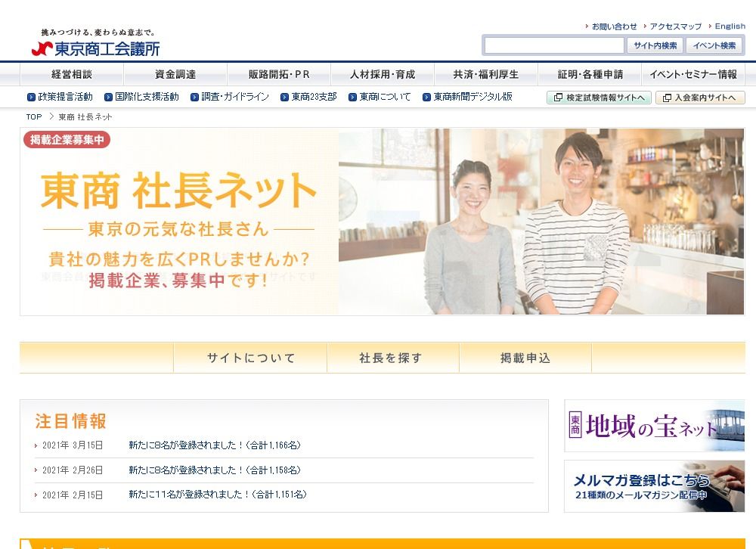The height and width of the screenshot is (549, 756).
Task: Click the 掲載企業募集中 badge on banner
Action: (67, 140)
